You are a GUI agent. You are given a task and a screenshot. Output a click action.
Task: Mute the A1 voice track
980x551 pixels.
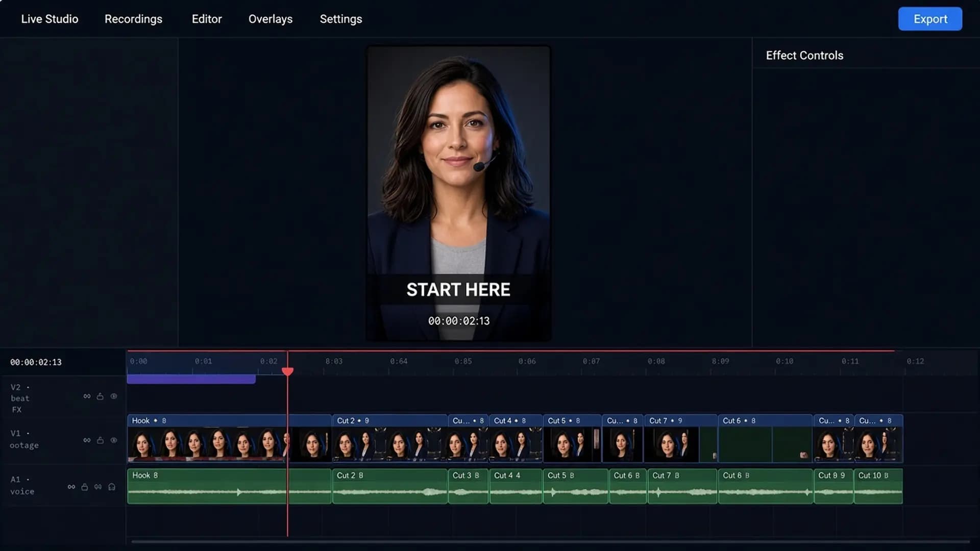[x=98, y=487]
